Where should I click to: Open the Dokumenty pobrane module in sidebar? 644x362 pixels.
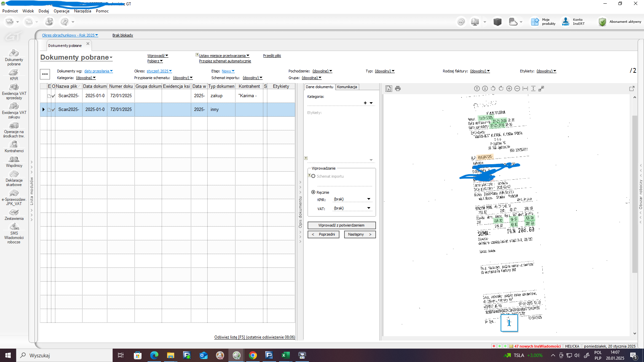coord(14,58)
